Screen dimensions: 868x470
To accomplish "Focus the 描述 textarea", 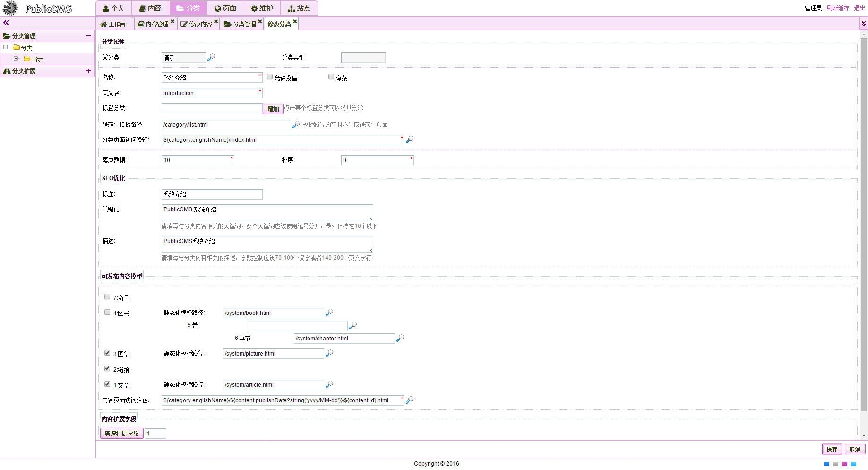I will 267,244.
